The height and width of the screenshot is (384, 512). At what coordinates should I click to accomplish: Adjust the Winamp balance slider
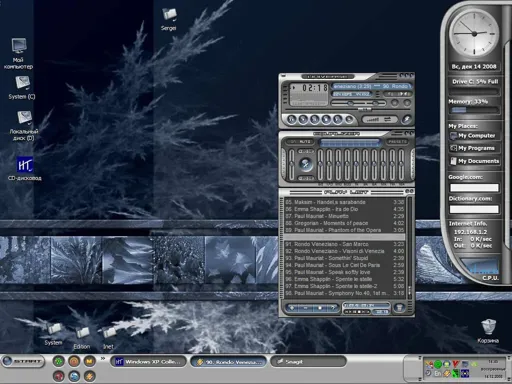(x=375, y=103)
